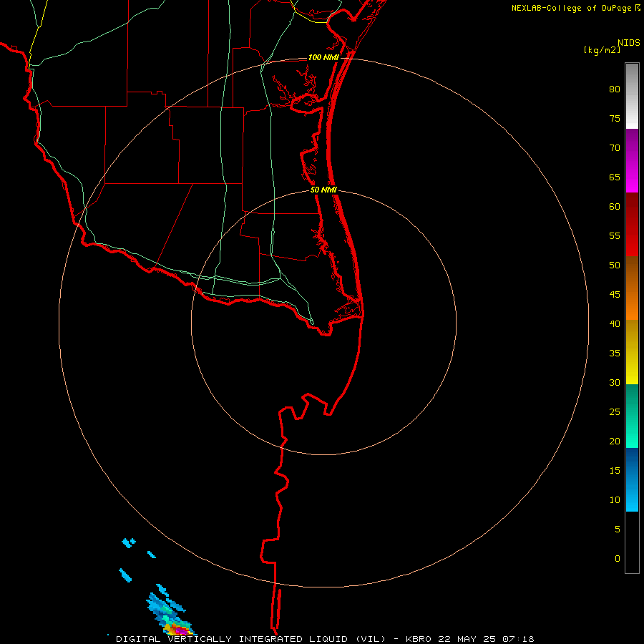The height and width of the screenshot is (644, 644).
Task: Click the 25 value on the color scale
Action: point(615,412)
